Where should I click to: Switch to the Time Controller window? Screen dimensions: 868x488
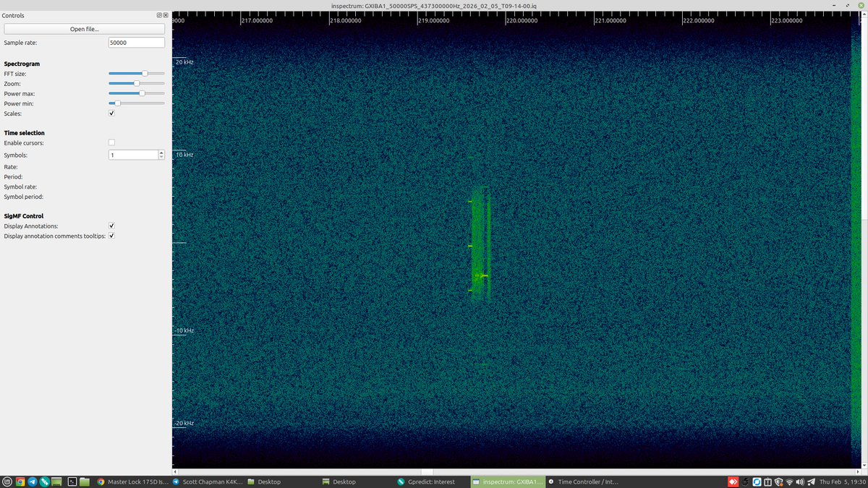click(x=583, y=481)
